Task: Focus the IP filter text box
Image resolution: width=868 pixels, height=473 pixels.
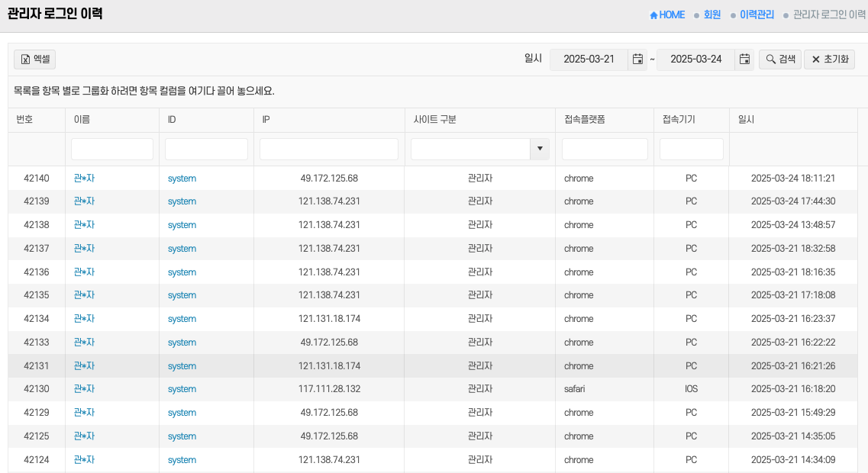Action: click(x=328, y=149)
